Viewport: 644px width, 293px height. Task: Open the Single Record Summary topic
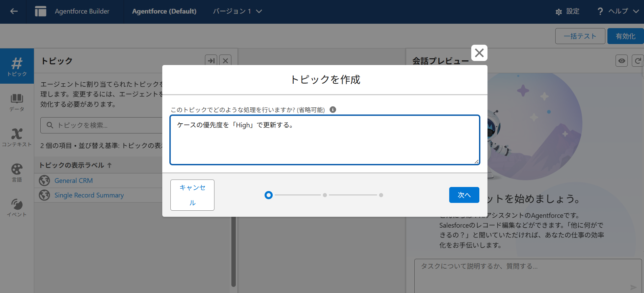tap(89, 195)
